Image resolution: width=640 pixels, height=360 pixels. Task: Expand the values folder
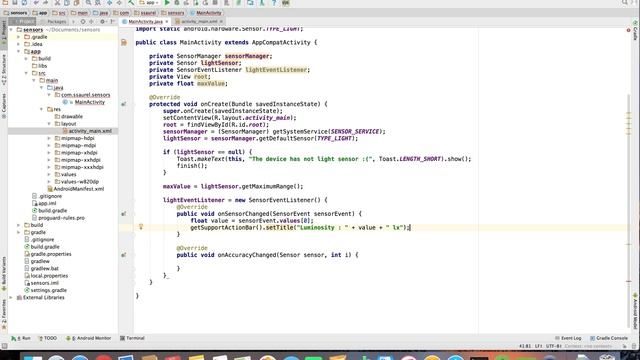(49, 174)
